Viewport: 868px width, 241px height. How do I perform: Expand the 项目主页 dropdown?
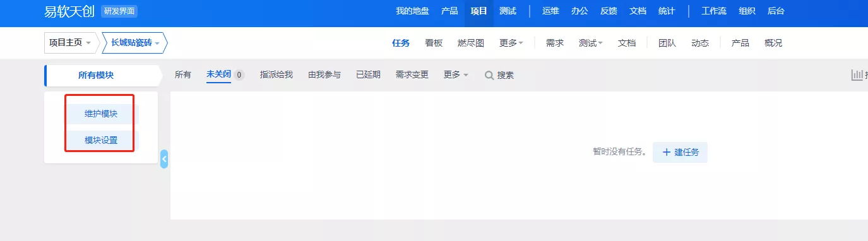coord(70,43)
